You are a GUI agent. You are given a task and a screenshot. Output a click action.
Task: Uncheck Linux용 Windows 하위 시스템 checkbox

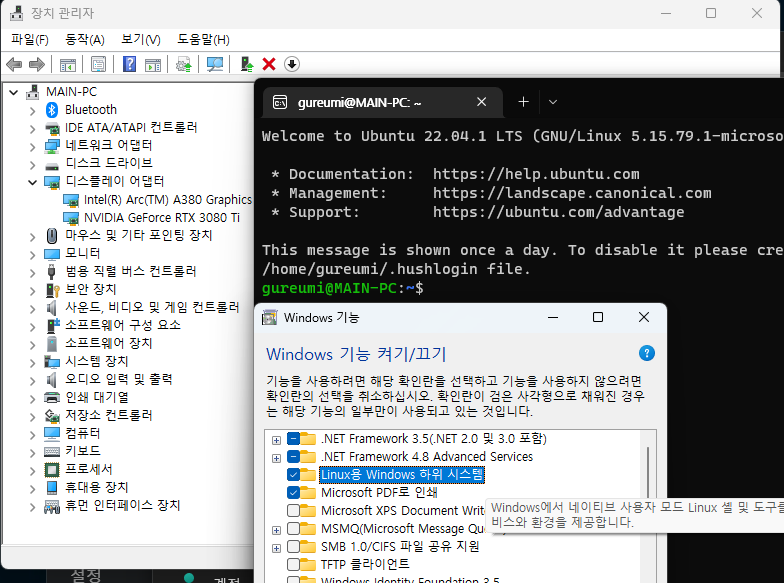point(294,475)
